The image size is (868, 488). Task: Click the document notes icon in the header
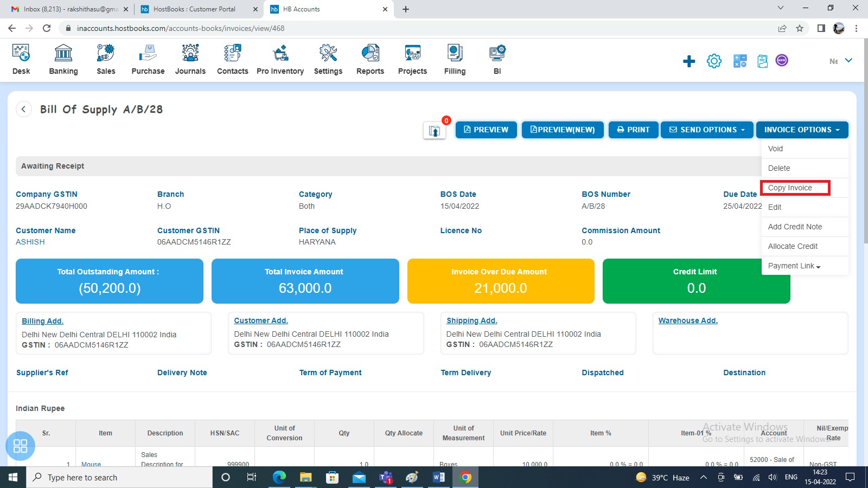pos(763,61)
